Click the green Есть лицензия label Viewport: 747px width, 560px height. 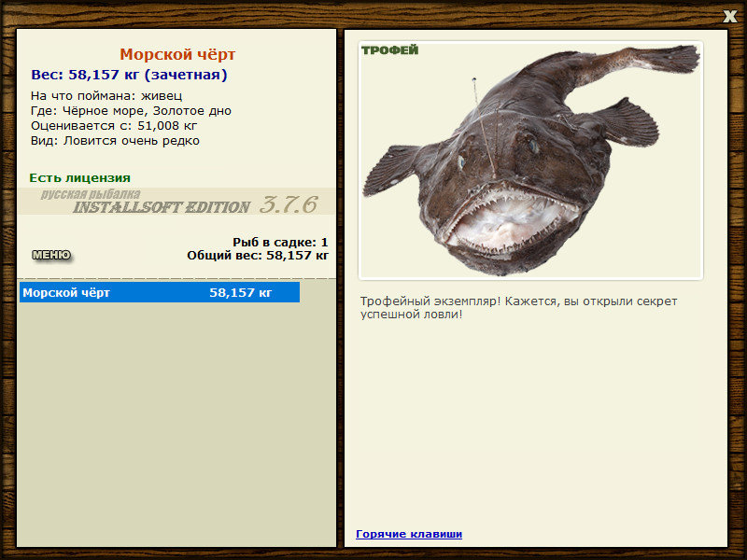[80, 178]
